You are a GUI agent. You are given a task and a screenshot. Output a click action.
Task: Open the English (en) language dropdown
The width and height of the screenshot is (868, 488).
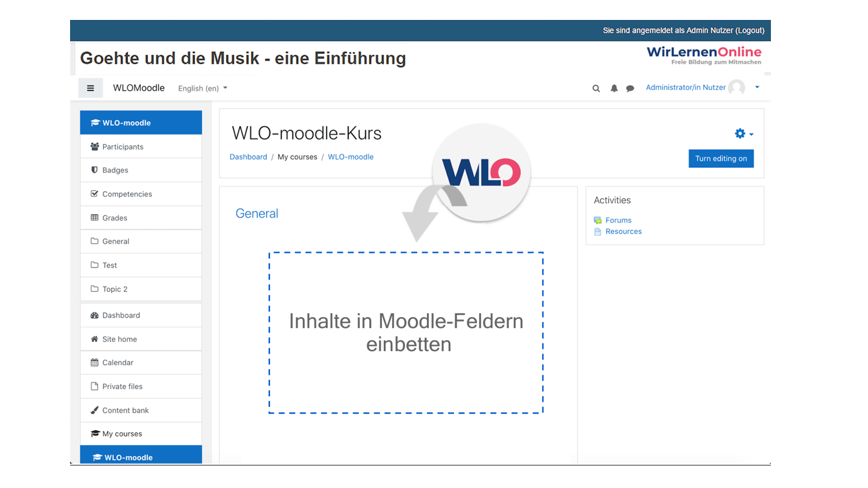coord(203,88)
